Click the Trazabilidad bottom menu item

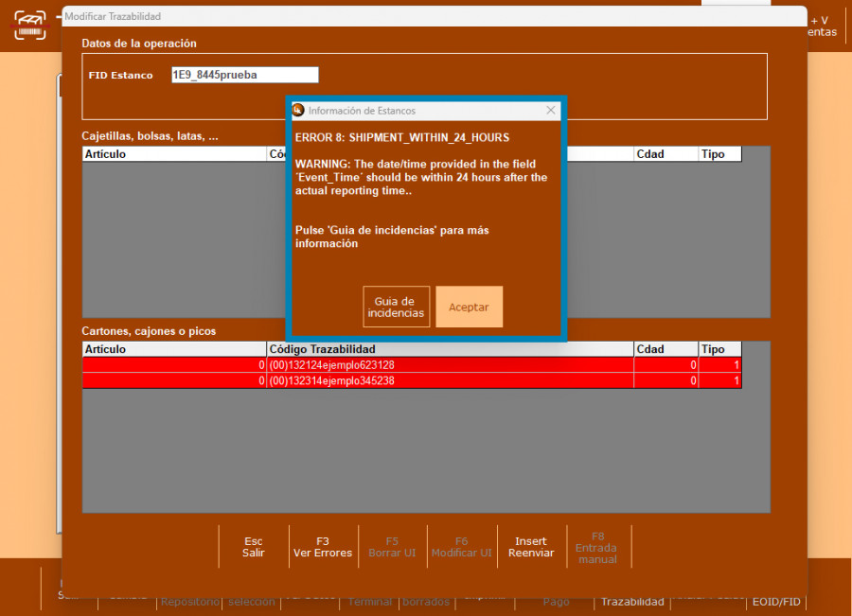pos(631,602)
